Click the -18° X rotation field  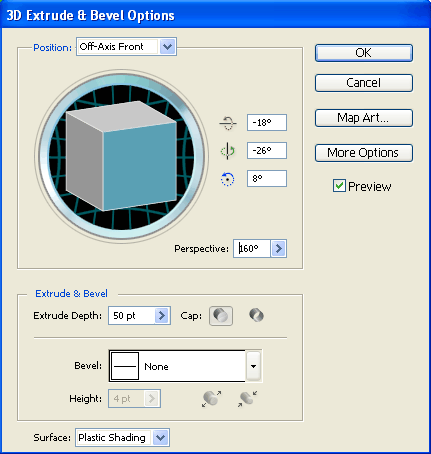[x=267, y=123]
